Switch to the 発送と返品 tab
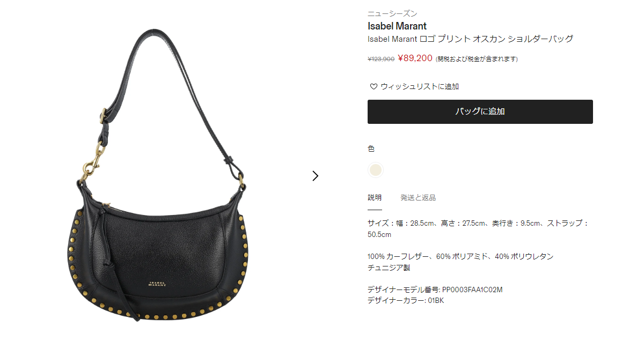This screenshot has height=341, width=644. (x=418, y=198)
